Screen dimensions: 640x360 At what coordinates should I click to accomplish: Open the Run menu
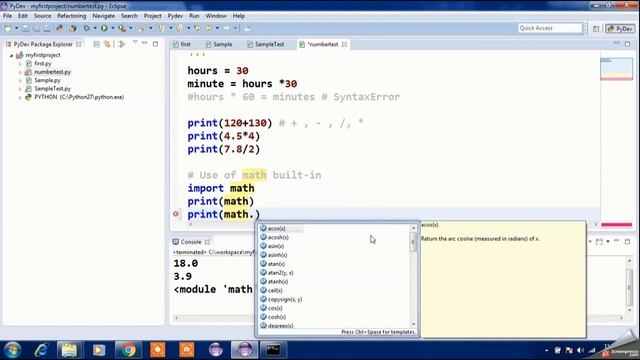click(x=194, y=16)
